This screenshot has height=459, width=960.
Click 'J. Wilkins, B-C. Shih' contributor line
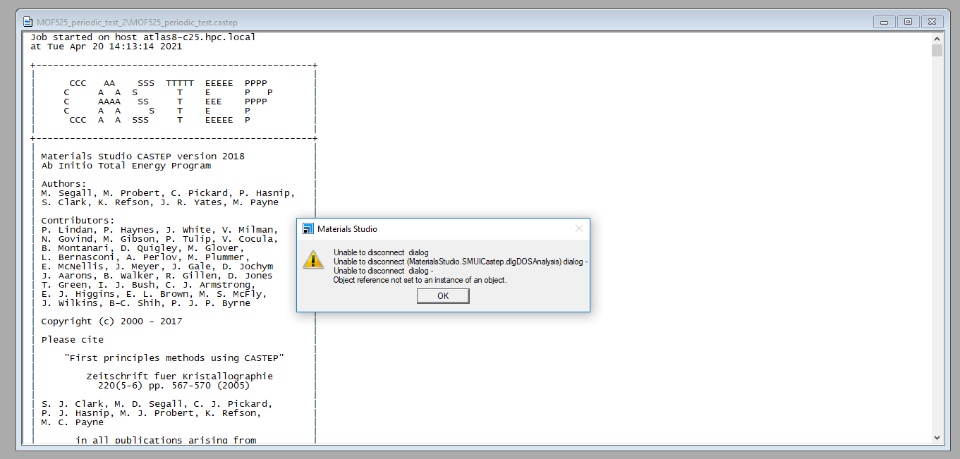pyautogui.click(x=146, y=303)
